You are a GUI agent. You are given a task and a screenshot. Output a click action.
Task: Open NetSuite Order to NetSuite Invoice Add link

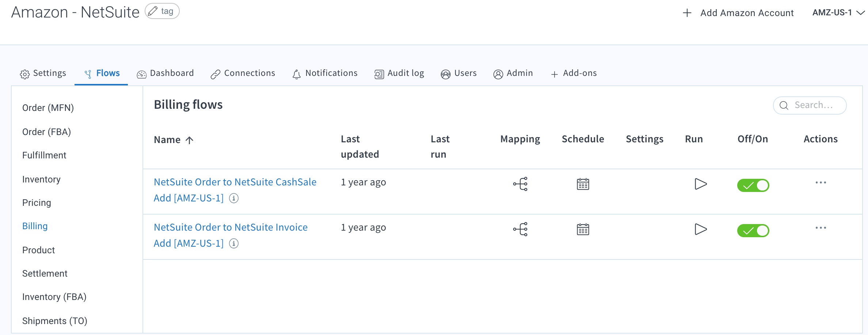tap(231, 235)
